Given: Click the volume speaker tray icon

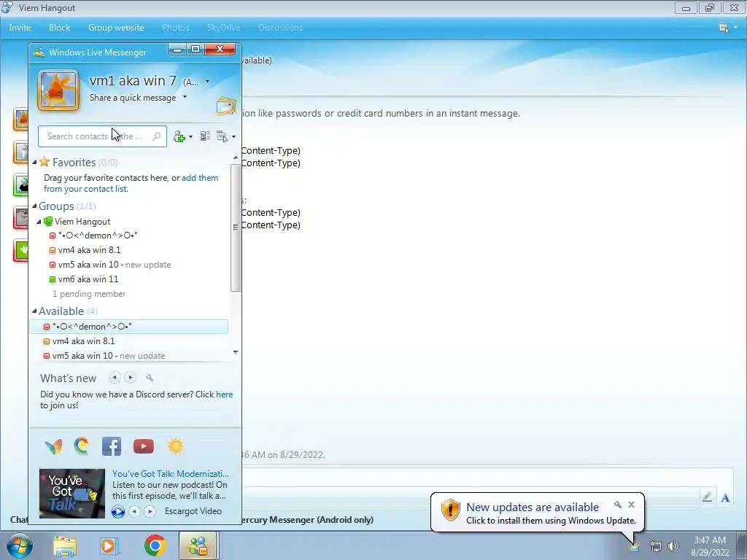Looking at the screenshot, I should (673, 546).
